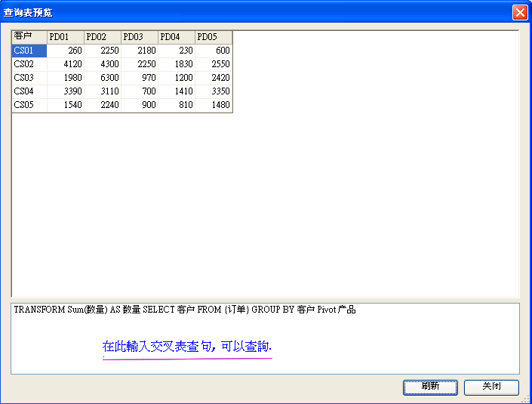Click the 客户 column header
The width and height of the screenshot is (532, 404).
pyautogui.click(x=29, y=37)
